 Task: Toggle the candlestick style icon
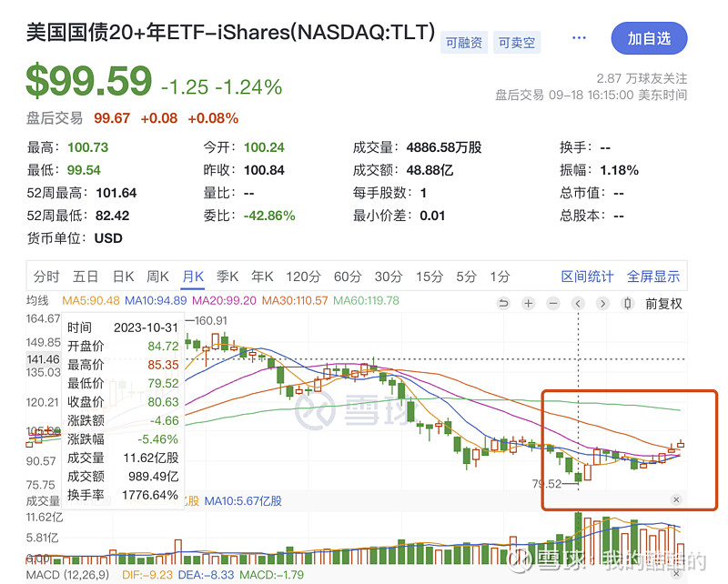[627, 304]
